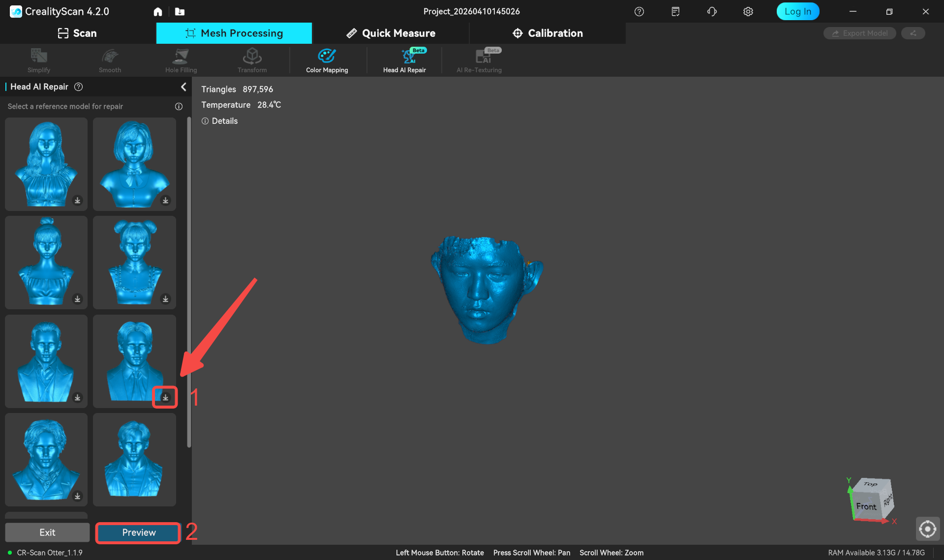Screen dimensions: 944x560
Task: Open the Calibration tab
Action: [x=548, y=33]
